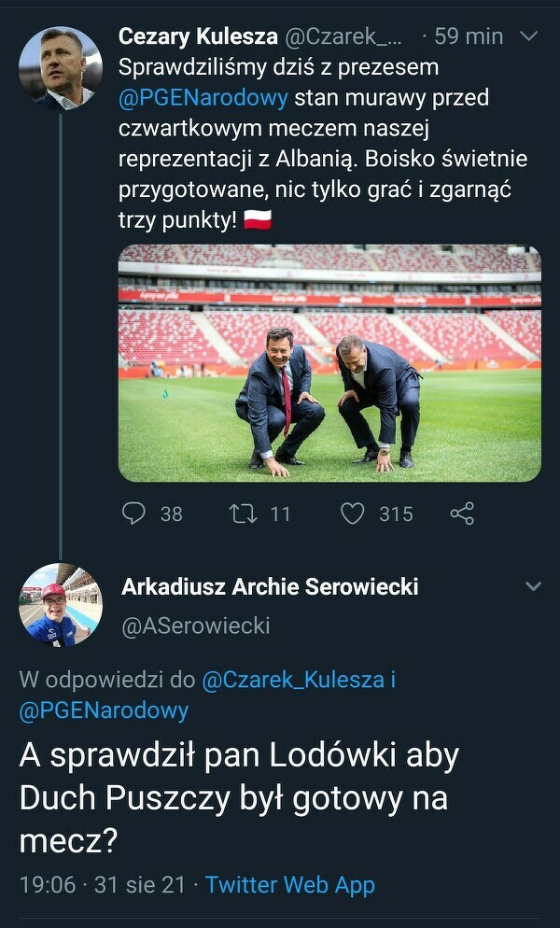Click the 59 min timestamp
The width and height of the screenshot is (560, 928).
tap(469, 36)
